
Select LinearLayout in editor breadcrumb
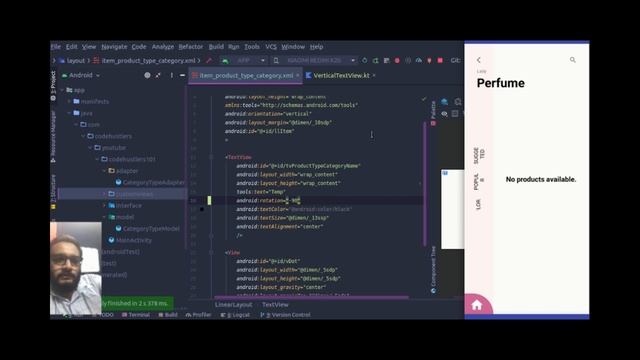[233, 305]
